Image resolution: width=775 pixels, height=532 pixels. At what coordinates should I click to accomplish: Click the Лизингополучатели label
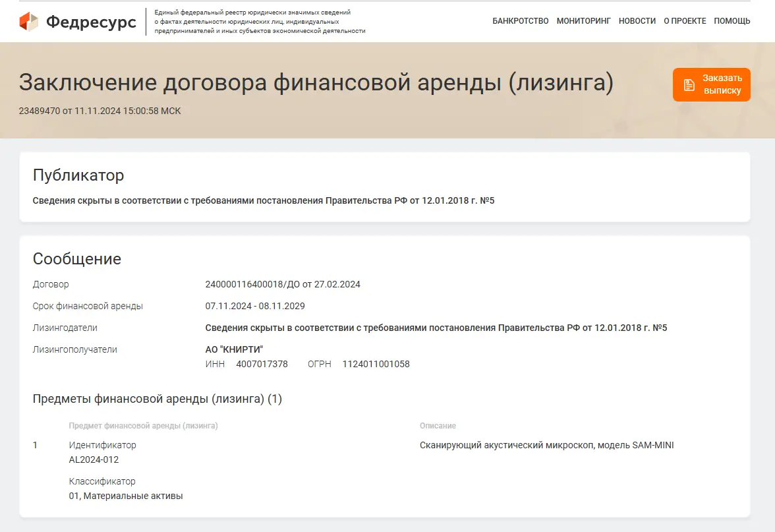pyautogui.click(x=74, y=349)
